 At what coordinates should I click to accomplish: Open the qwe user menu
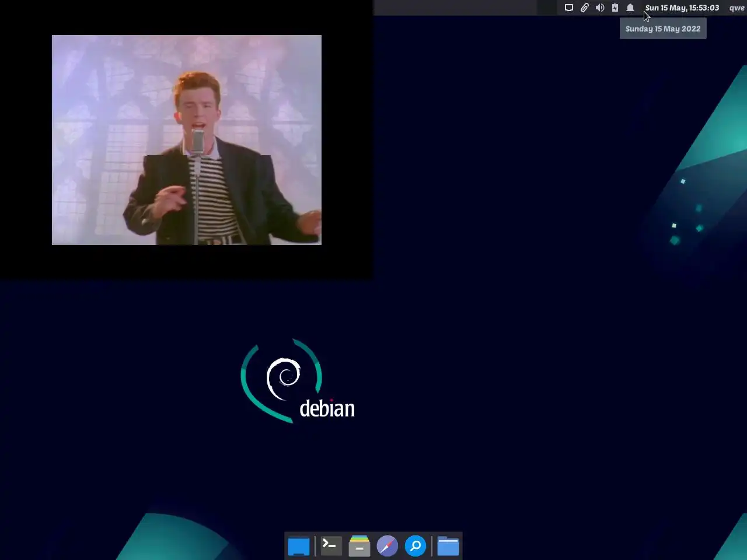tap(736, 8)
